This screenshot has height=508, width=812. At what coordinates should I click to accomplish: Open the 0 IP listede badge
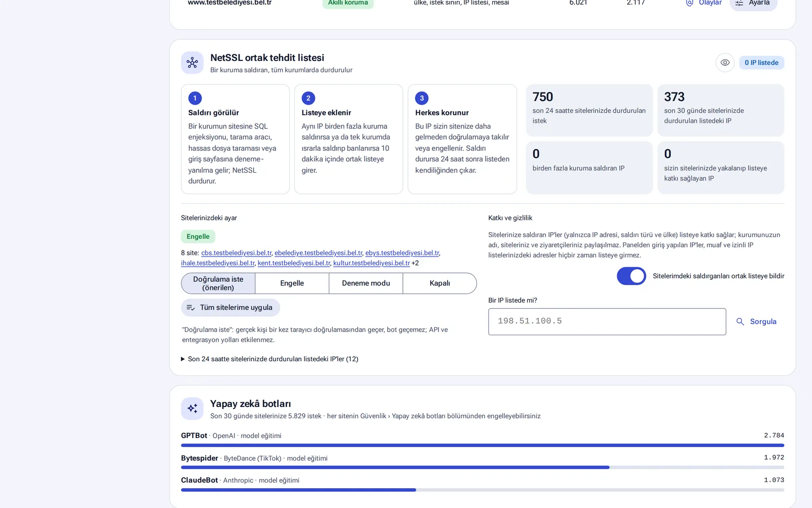(x=761, y=62)
